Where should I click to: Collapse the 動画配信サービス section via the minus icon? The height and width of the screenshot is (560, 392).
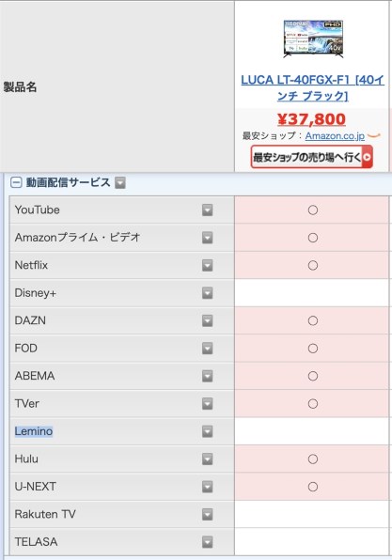point(16,182)
